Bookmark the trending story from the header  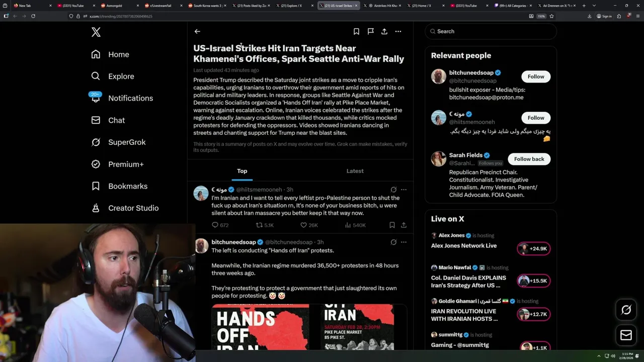click(356, 31)
